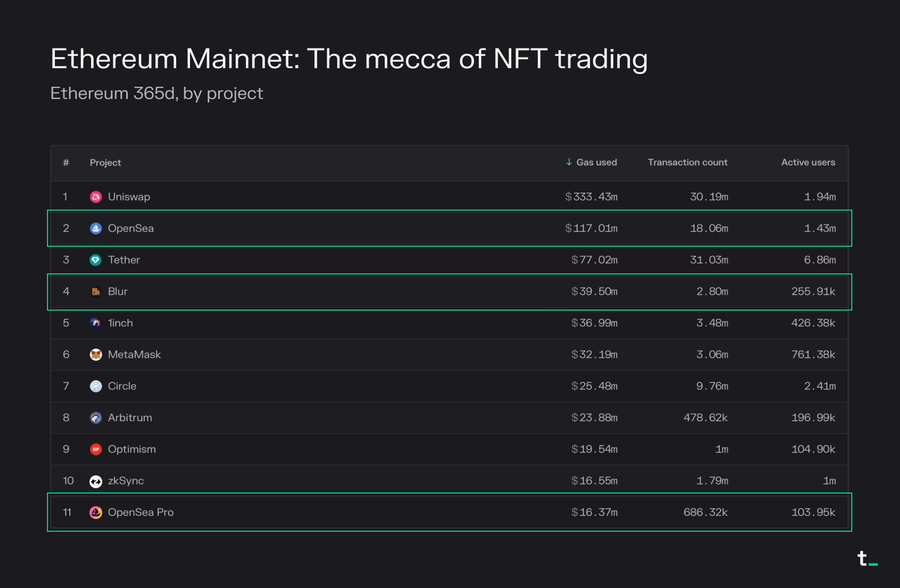Click the zkSync arrows logo icon
Screen dimensions: 900x588
coord(96,481)
